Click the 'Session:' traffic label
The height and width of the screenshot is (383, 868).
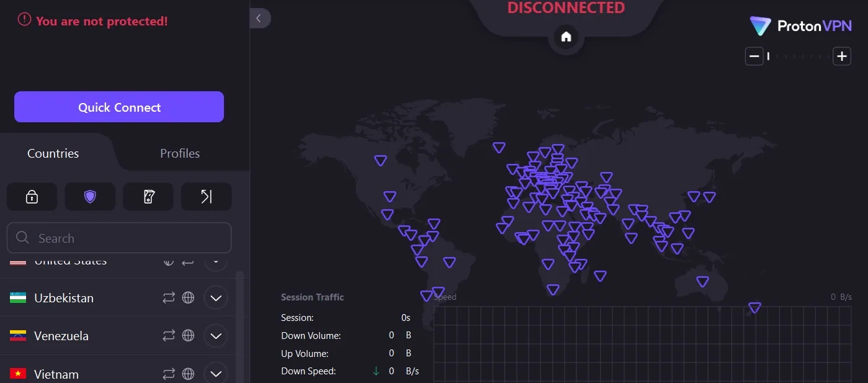pos(297,317)
